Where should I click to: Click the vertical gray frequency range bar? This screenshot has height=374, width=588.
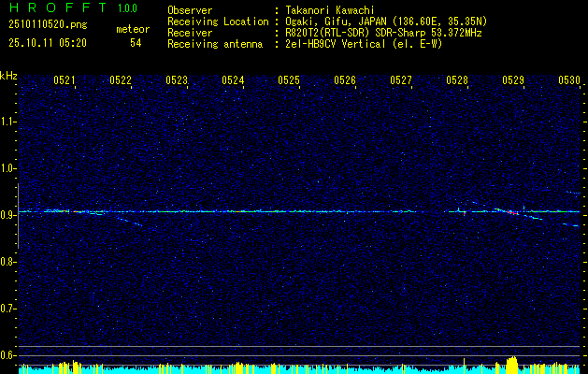18,216
